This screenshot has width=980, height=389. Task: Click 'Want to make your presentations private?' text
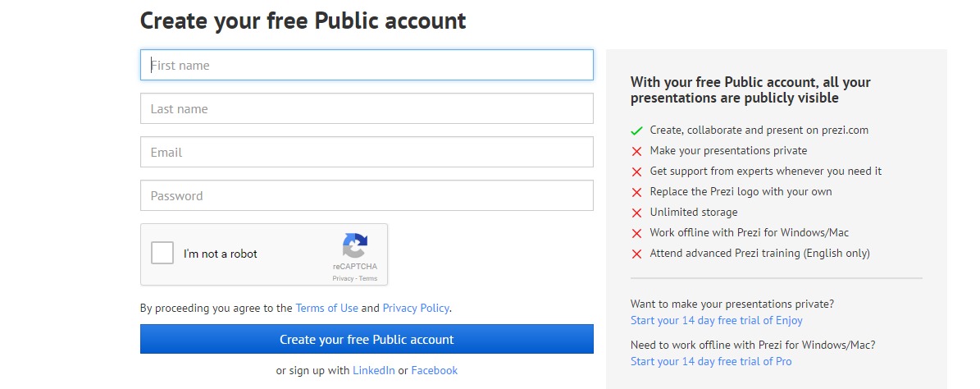click(x=732, y=304)
